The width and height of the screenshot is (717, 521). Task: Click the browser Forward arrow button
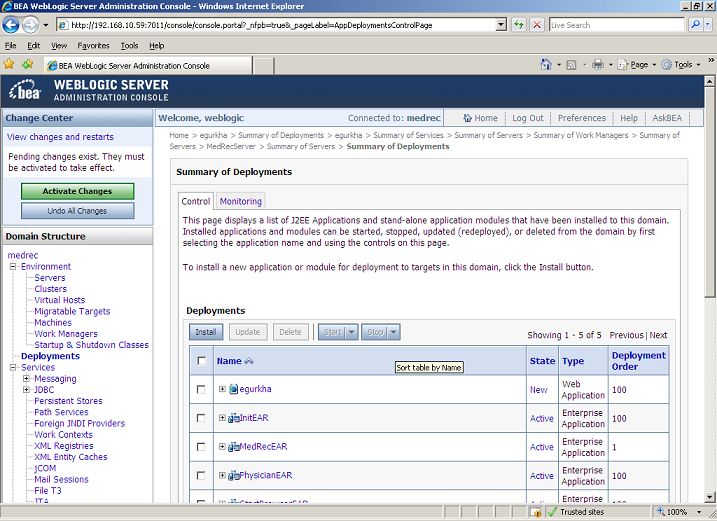[x=31, y=25]
